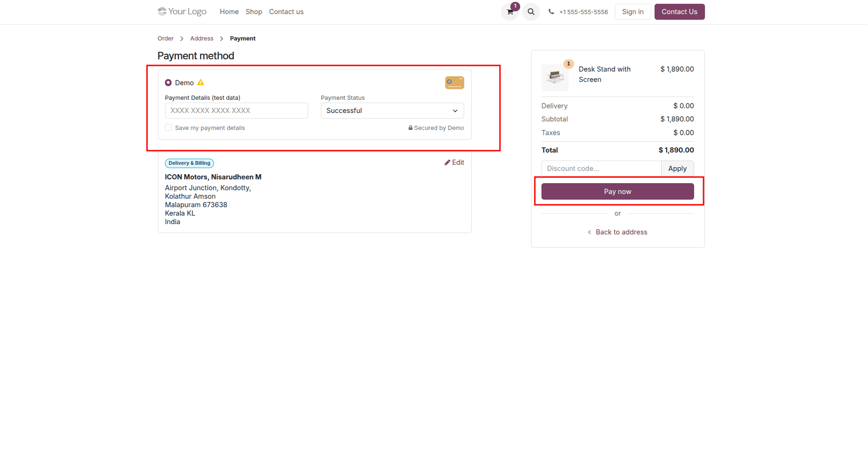Image resolution: width=868 pixels, height=452 pixels.
Task: Click the Desk Stand product thumbnail
Action: (x=555, y=77)
